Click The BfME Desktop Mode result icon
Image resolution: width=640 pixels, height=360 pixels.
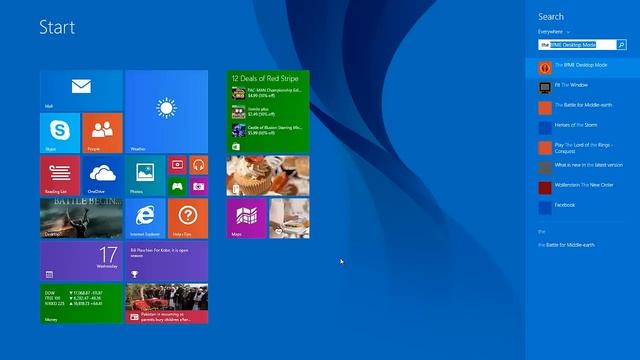tap(545, 68)
